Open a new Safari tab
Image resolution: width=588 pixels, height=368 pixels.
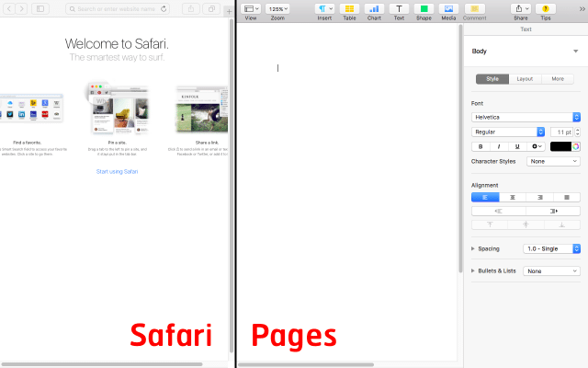[x=229, y=12]
